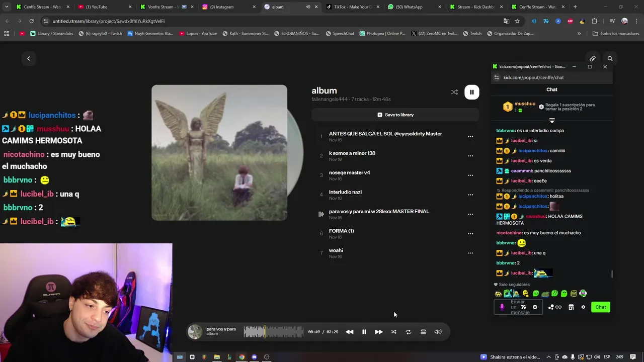
Task: Open the queue list in player bar
Action: click(x=423, y=332)
